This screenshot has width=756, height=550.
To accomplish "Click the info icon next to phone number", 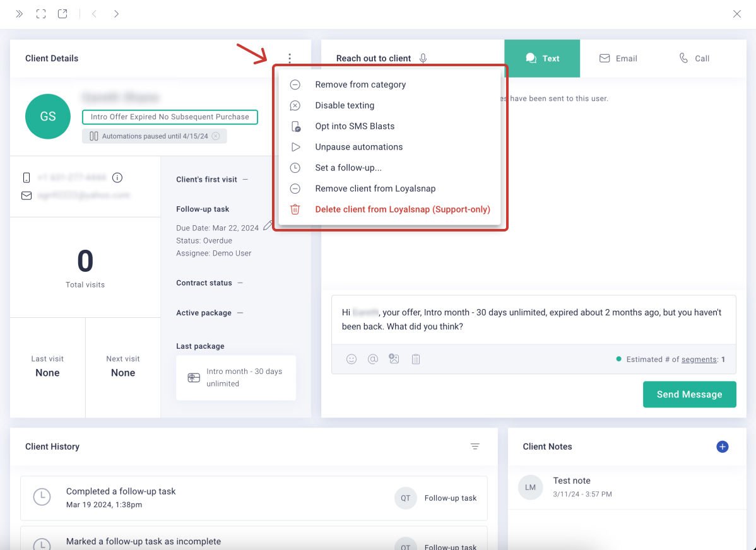I will [117, 177].
